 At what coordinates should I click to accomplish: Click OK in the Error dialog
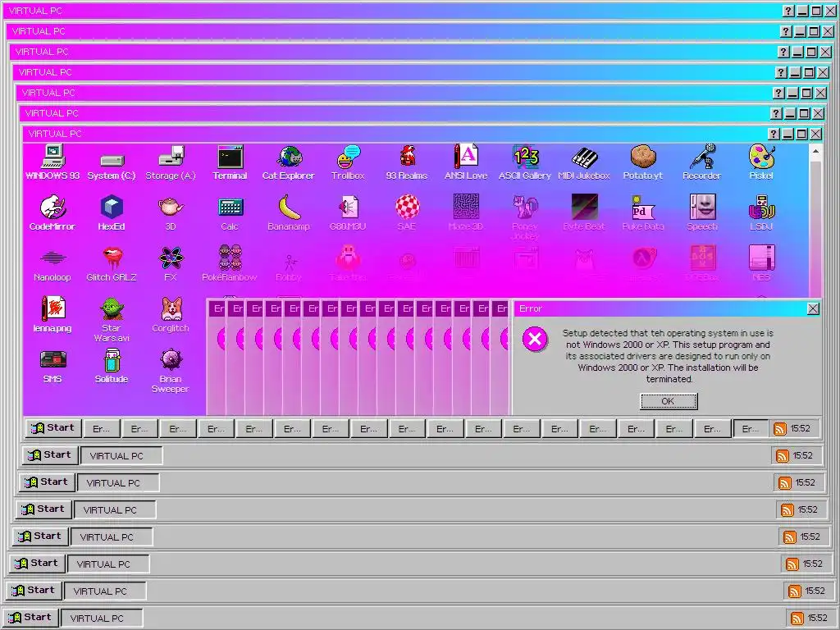(669, 401)
